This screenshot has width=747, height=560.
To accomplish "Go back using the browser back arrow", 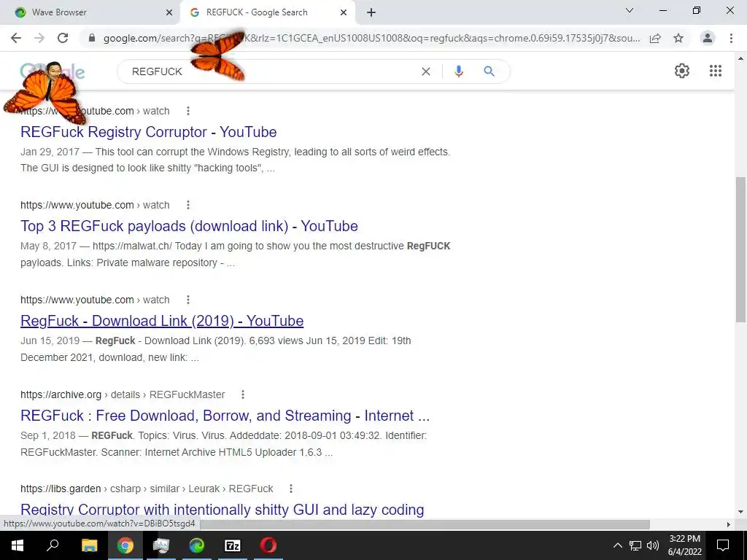I will point(16,38).
